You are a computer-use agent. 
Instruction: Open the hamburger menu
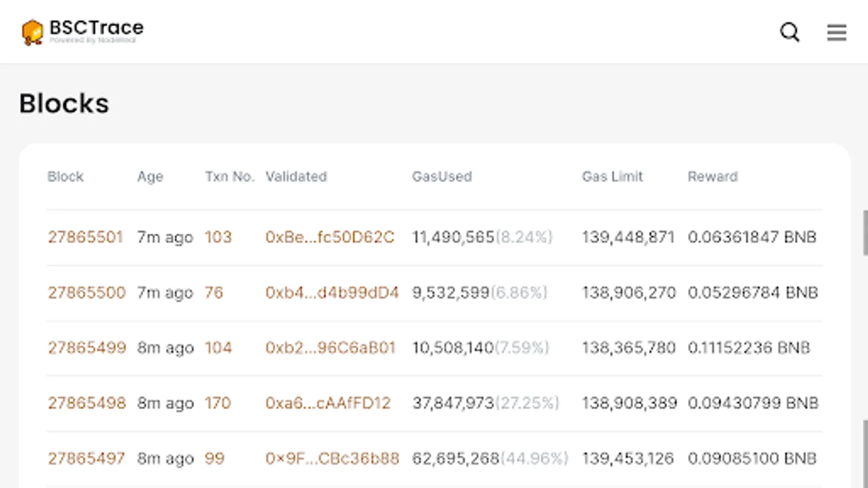(837, 33)
